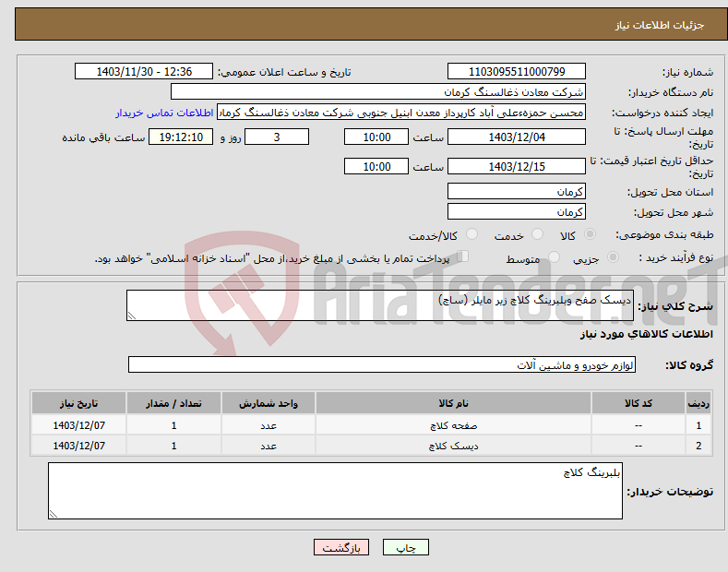Click date 1403/12/07 in دیسک کلاچ row
Image resolution: width=728 pixels, height=572 pixels.
pos(79,446)
